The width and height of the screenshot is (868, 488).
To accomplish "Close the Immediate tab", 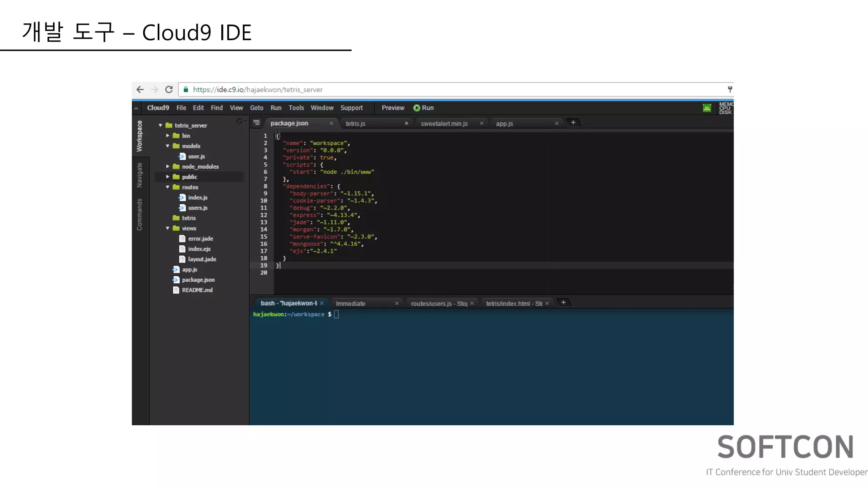I will pyautogui.click(x=397, y=303).
